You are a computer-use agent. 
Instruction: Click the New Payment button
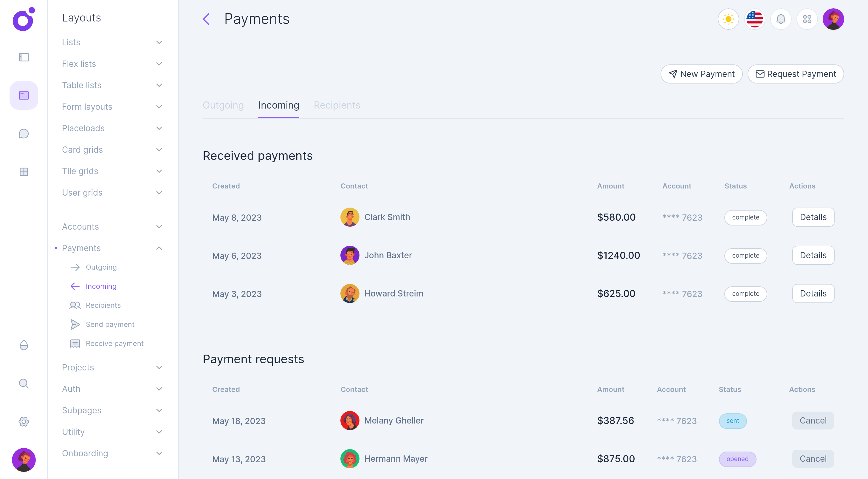click(x=702, y=74)
